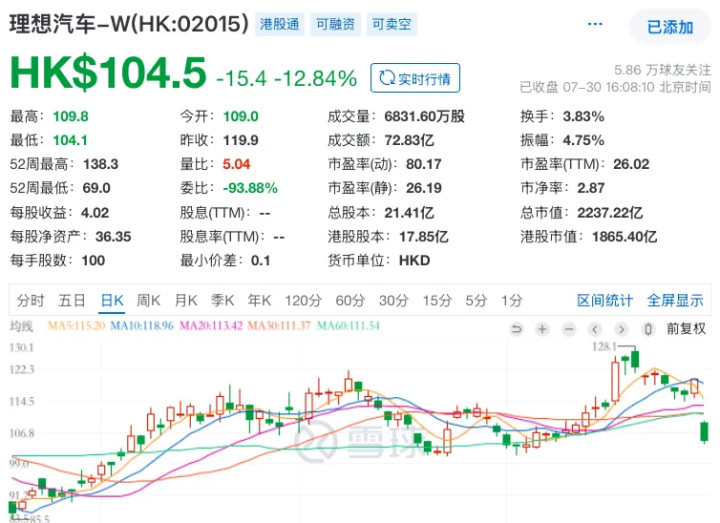The image size is (720, 523).
Task: Switch to the 30分 interval tab
Action: 394,301
